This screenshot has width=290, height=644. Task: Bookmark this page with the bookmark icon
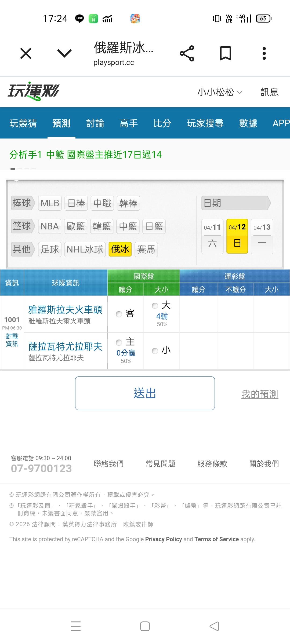(x=226, y=53)
